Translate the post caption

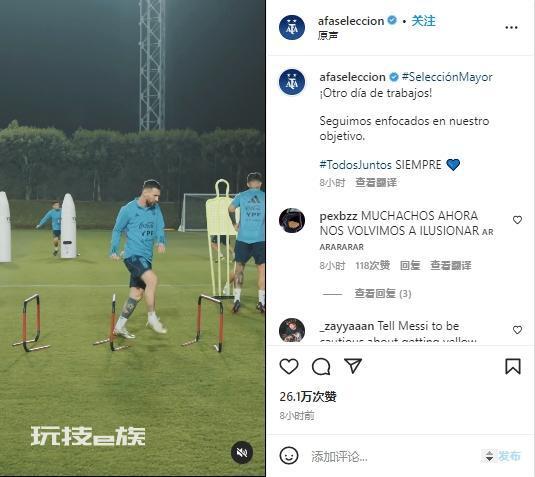376,183
